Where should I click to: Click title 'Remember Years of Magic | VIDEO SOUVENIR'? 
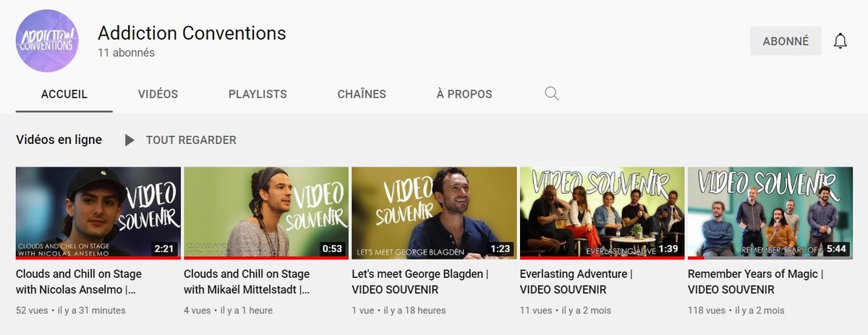755,282
